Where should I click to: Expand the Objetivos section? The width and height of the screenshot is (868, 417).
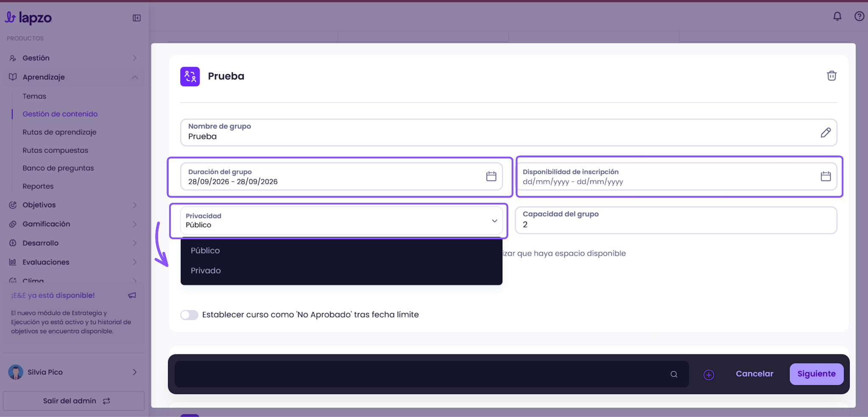pos(74,205)
